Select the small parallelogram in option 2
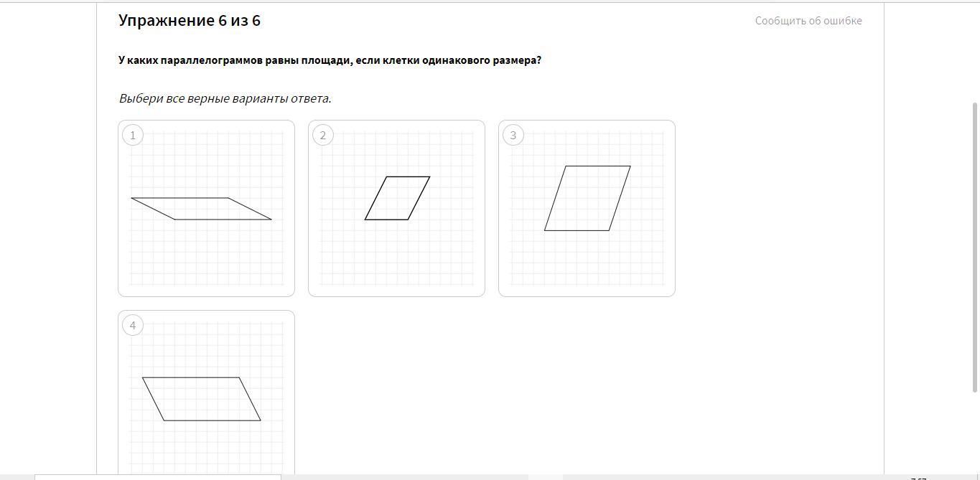980x480 pixels. (x=397, y=198)
